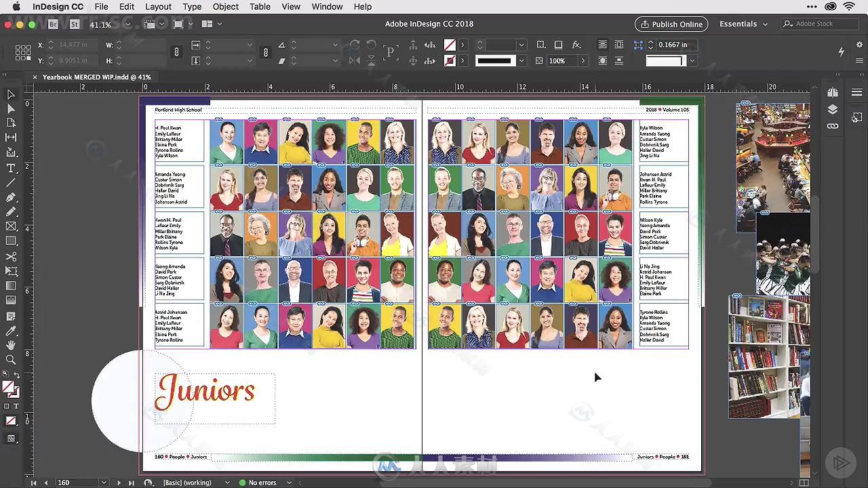Open the Layout menu
Screen dimensions: 868x488
pos(158,7)
